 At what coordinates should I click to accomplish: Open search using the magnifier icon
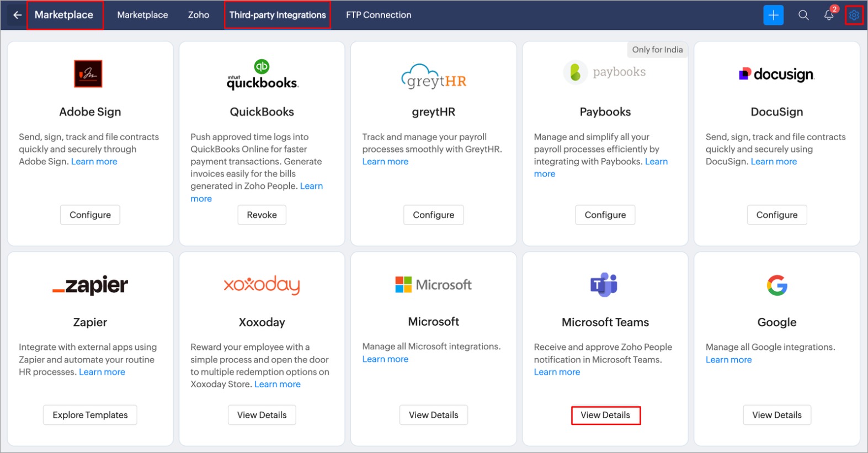coord(803,15)
